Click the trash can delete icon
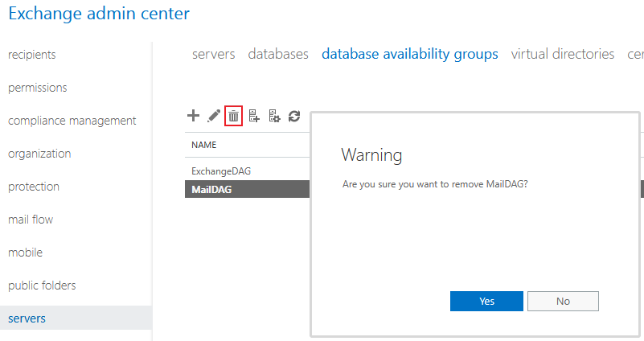 click(233, 116)
